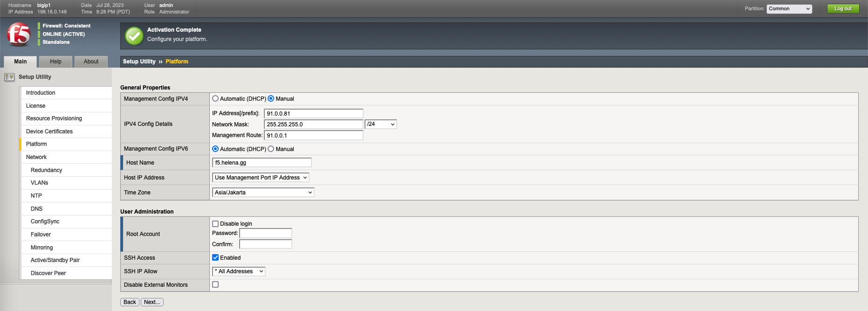Choose Manual for Management Config IPV6

271,149
